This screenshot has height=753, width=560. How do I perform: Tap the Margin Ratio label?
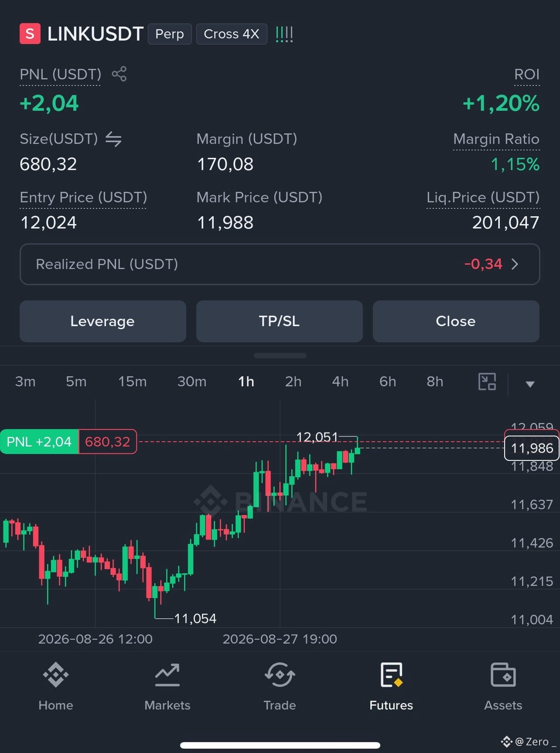[496, 139]
